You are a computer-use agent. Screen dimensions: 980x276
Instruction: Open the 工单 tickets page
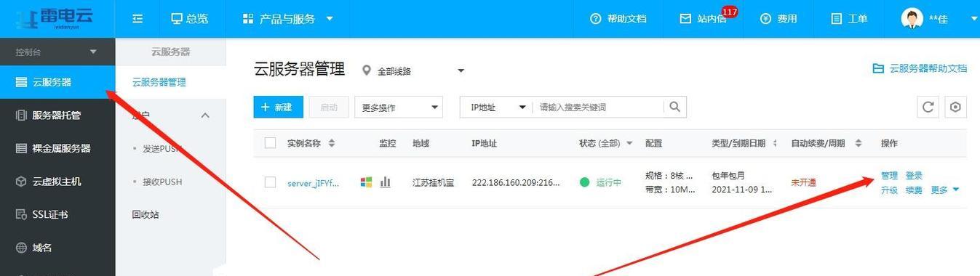849,19
